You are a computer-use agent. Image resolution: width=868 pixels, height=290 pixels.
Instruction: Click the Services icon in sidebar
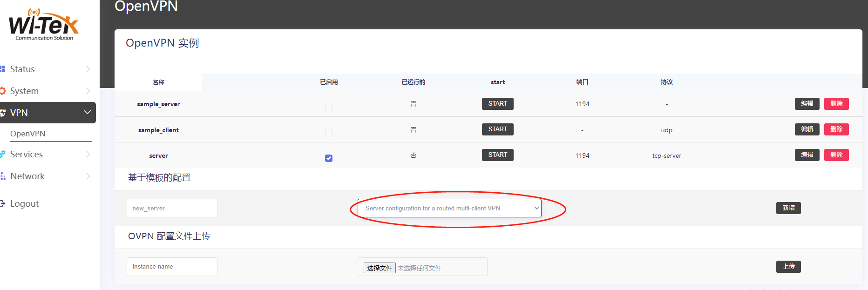(x=3, y=154)
